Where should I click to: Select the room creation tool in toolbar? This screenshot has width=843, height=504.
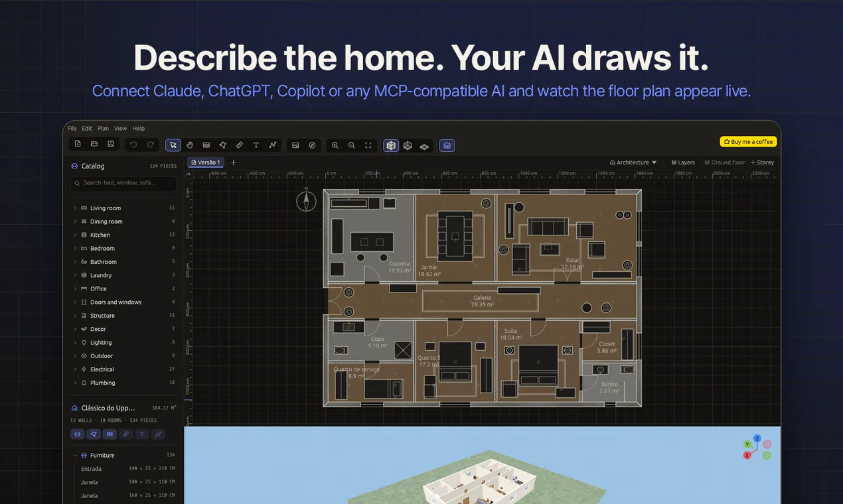223,145
